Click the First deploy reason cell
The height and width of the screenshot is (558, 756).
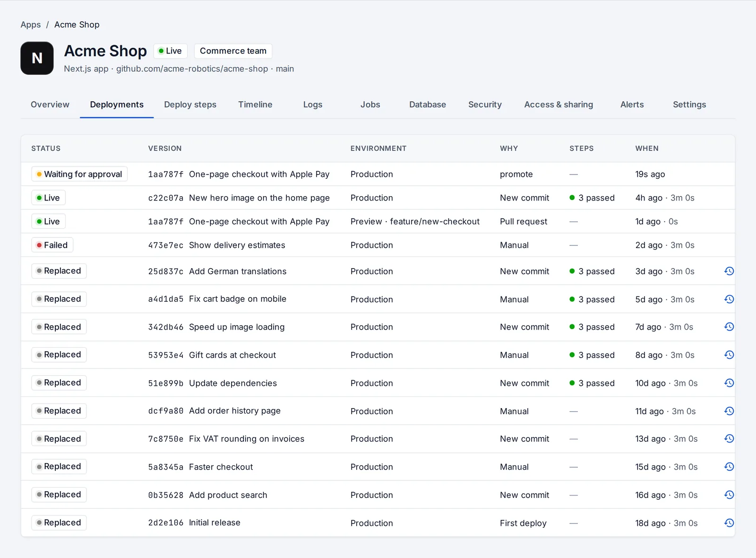[x=523, y=523]
